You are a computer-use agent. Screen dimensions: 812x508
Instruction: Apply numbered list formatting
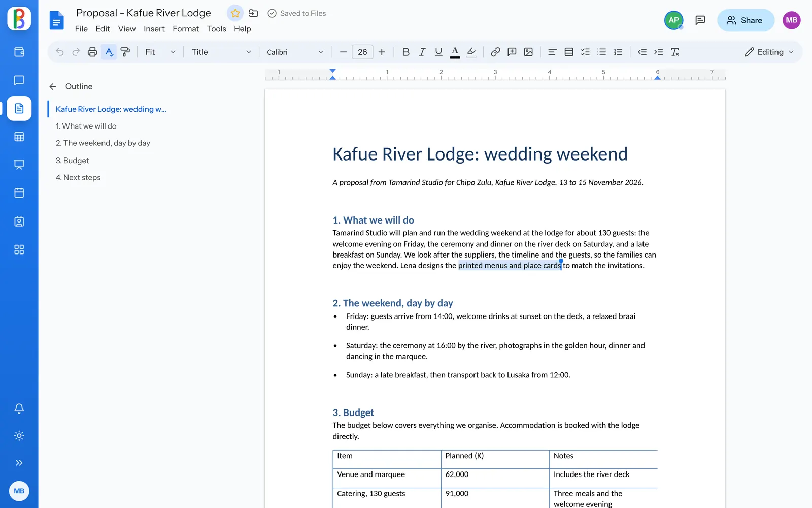[618, 52]
